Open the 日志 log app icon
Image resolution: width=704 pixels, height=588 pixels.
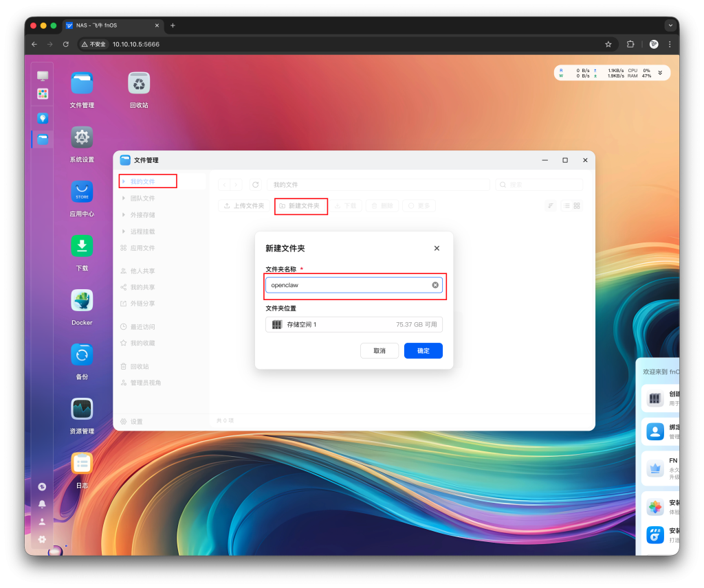[x=82, y=464]
